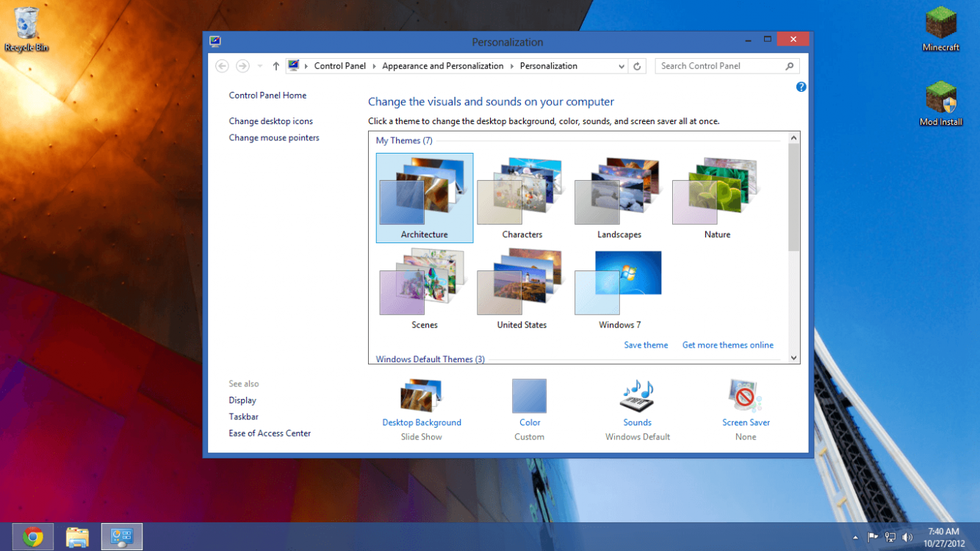Select the Architecture theme
The image size is (980, 551).
pos(425,198)
